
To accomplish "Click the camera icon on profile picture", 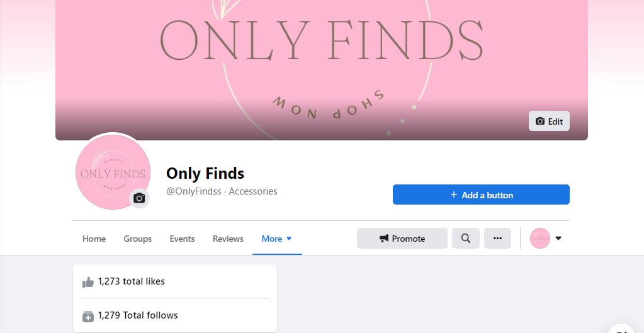I will click(x=140, y=198).
